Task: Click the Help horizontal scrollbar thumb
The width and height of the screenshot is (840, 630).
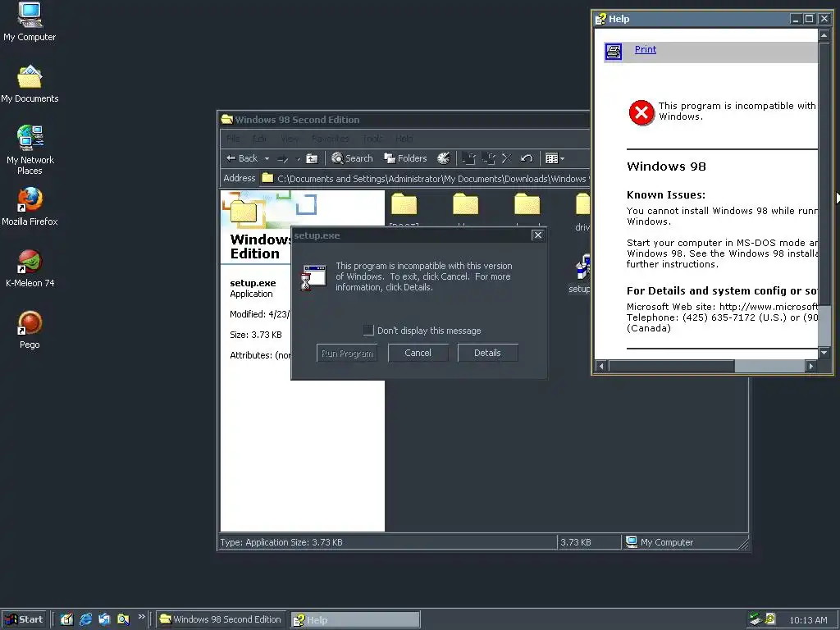Action: click(672, 366)
